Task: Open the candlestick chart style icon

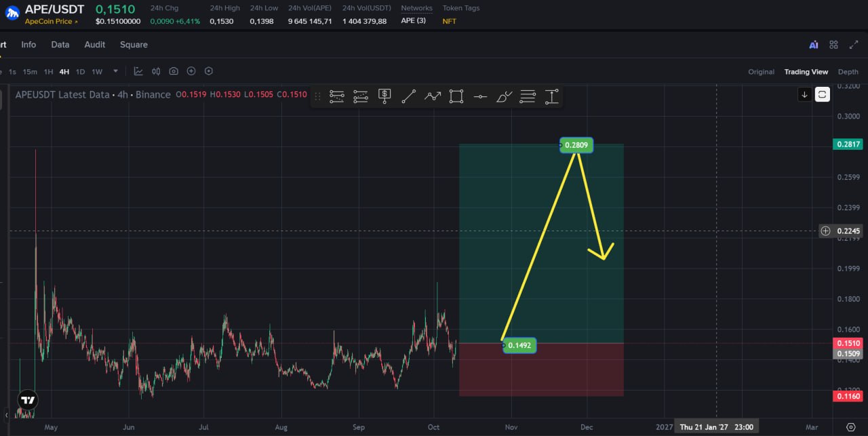Action: tap(156, 71)
